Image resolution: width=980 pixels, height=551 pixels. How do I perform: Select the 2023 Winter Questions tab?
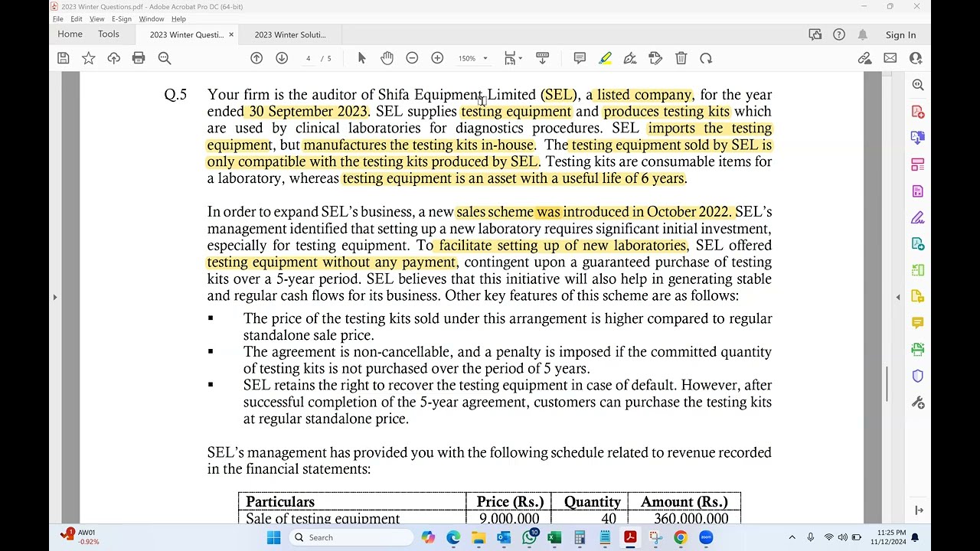187,34
